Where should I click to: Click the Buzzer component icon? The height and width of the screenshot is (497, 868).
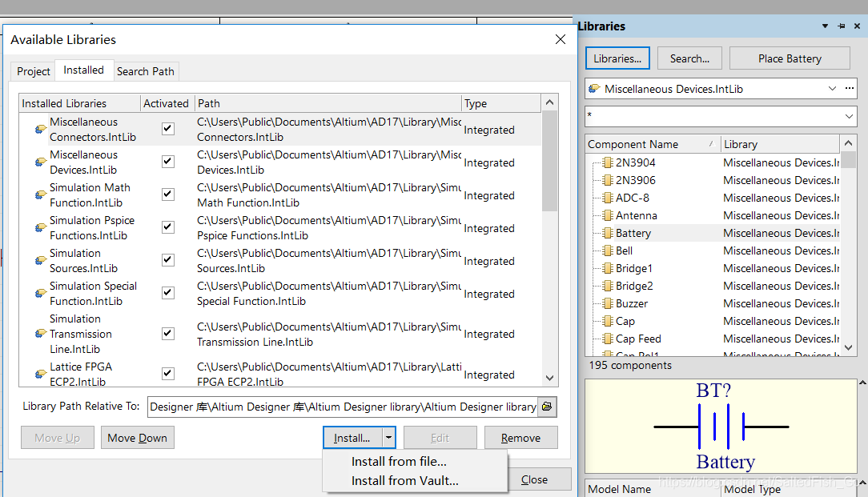607,303
